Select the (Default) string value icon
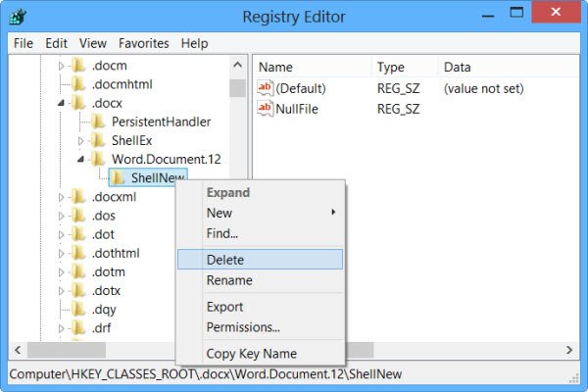The height and width of the screenshot is (392, 588). point(265,88)
